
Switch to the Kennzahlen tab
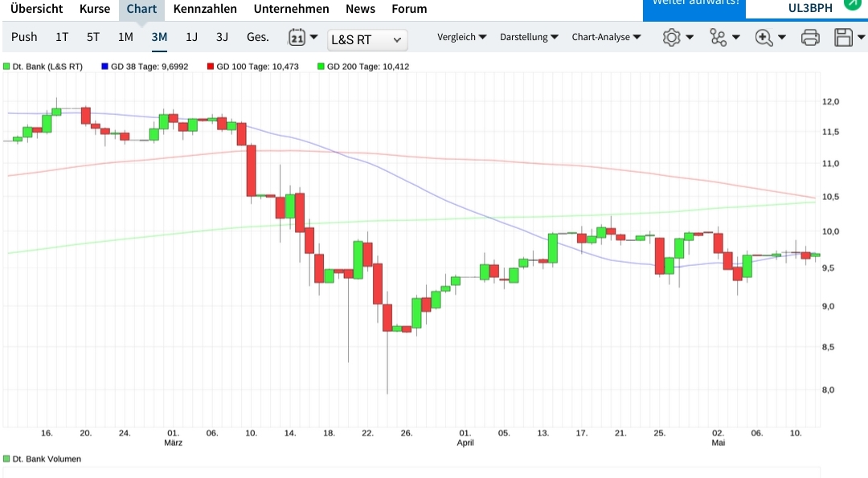[205, 9]
